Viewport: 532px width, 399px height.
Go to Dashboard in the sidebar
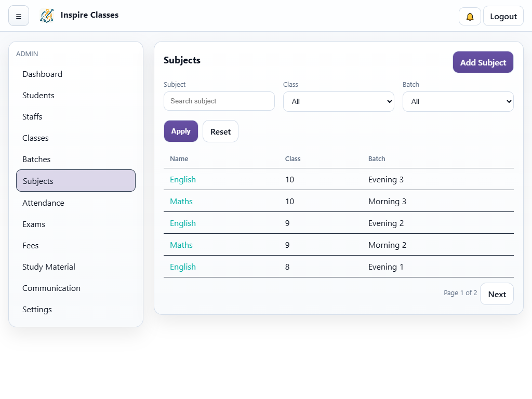42,74
